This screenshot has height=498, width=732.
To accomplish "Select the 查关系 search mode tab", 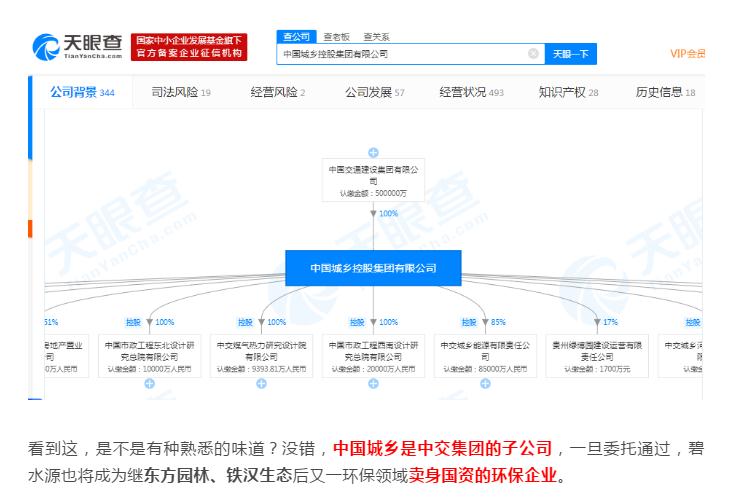I will (x=376, y=36).
